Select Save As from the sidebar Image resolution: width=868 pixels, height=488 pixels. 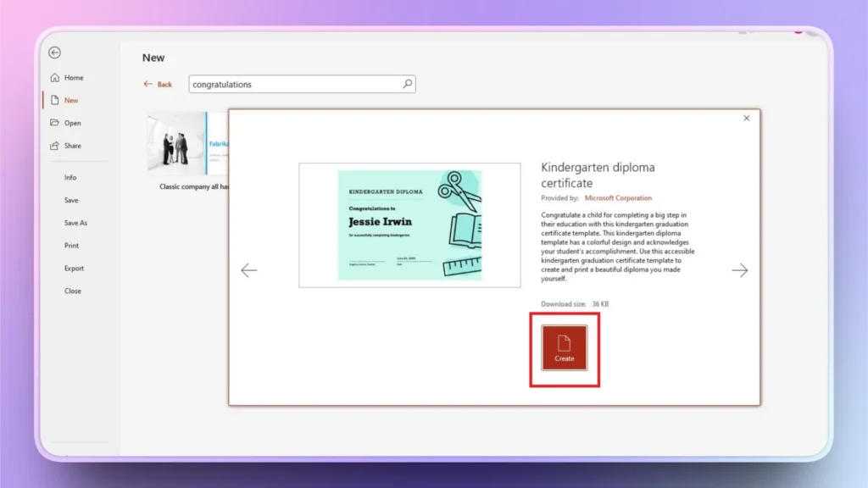point(75,222)
